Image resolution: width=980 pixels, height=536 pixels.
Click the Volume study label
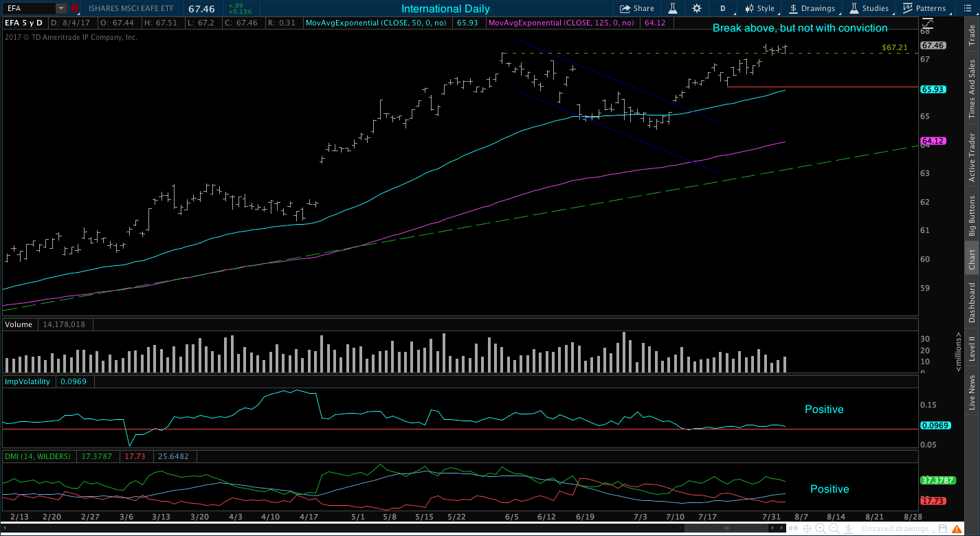pos(19,324)
